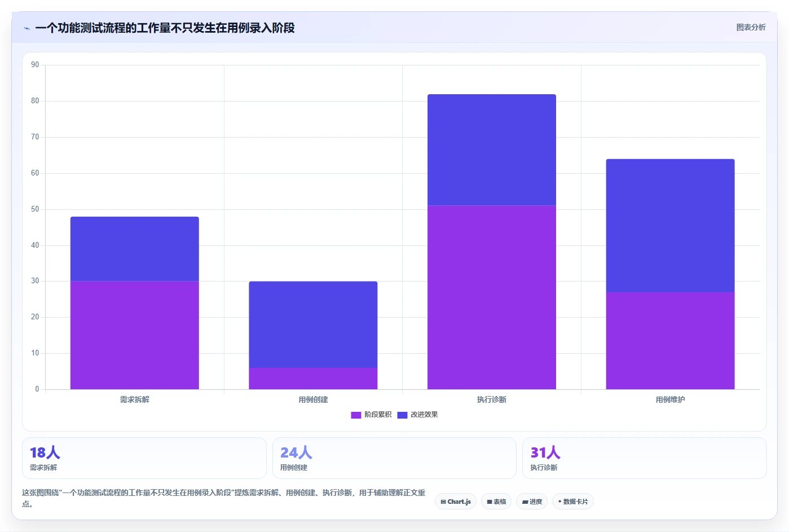Image resolution: width=789 pixels, height=532 pixels.
Task: Click the lightning icon beside the chart title
Action: tap(27, 28)
